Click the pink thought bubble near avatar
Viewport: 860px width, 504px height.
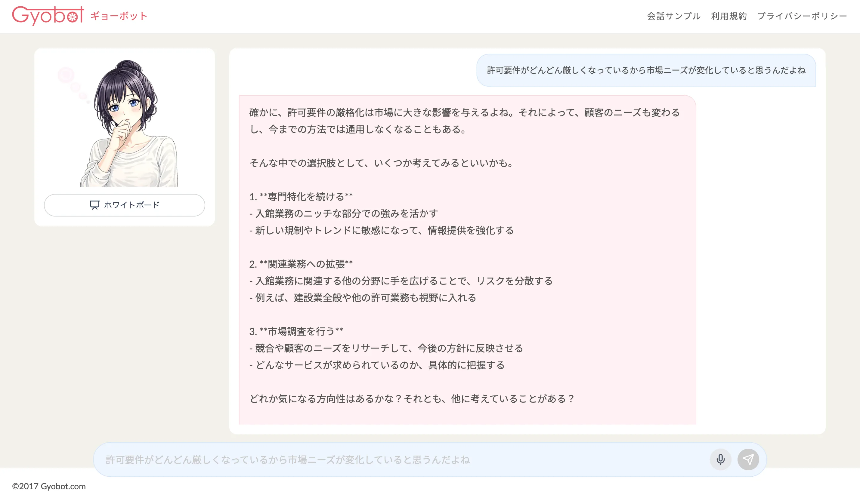tap(66, 75)
